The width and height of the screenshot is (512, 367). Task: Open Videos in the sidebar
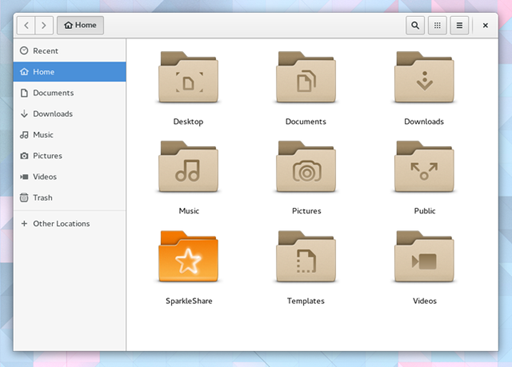(70, 177)
